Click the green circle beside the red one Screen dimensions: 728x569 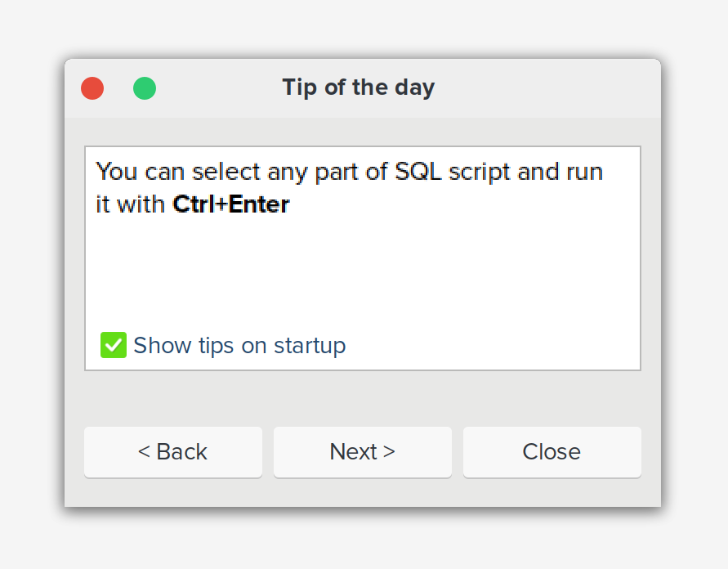tap(145, 87)
